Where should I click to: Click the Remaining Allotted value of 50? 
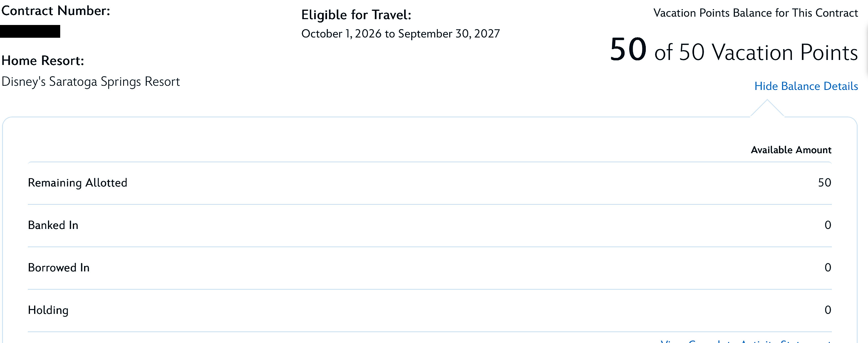[x=824, y=183]
